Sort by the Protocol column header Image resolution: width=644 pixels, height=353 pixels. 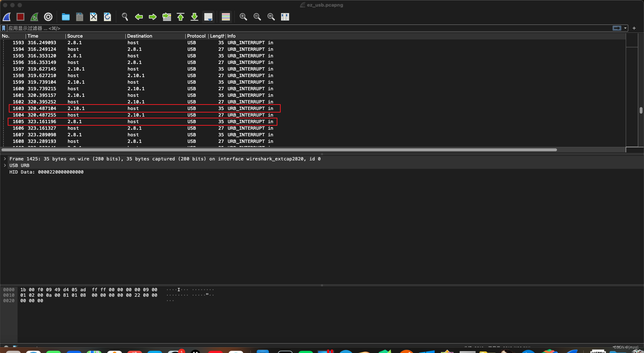tap(197, 36)
